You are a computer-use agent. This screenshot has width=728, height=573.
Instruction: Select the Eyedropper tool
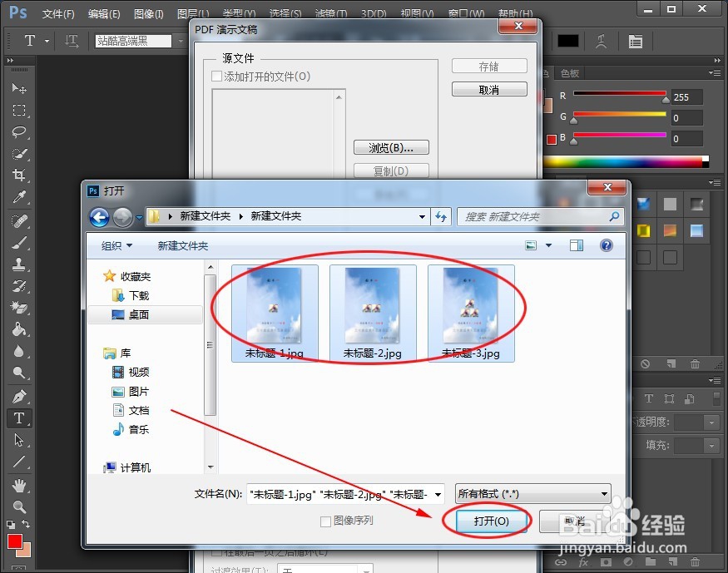(19, 198)
